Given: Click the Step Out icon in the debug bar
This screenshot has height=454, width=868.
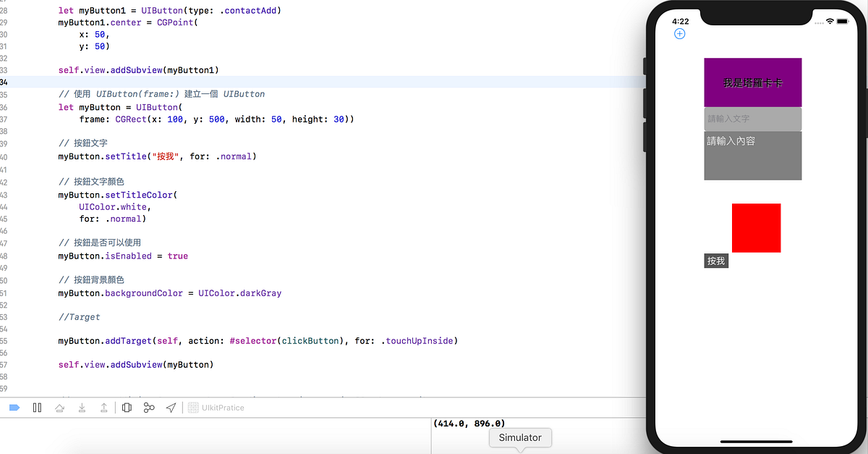Looking at the screenshot, I should [103, 407].
